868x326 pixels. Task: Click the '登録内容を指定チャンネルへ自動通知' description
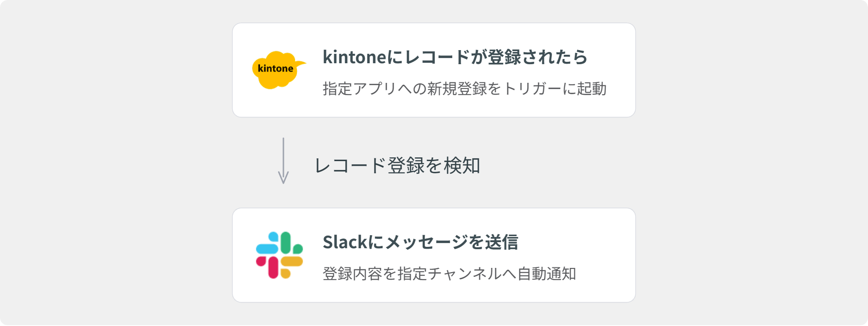449,274
